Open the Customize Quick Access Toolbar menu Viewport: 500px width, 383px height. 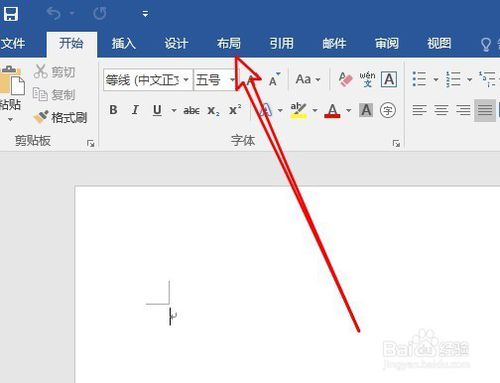[145, 14]
